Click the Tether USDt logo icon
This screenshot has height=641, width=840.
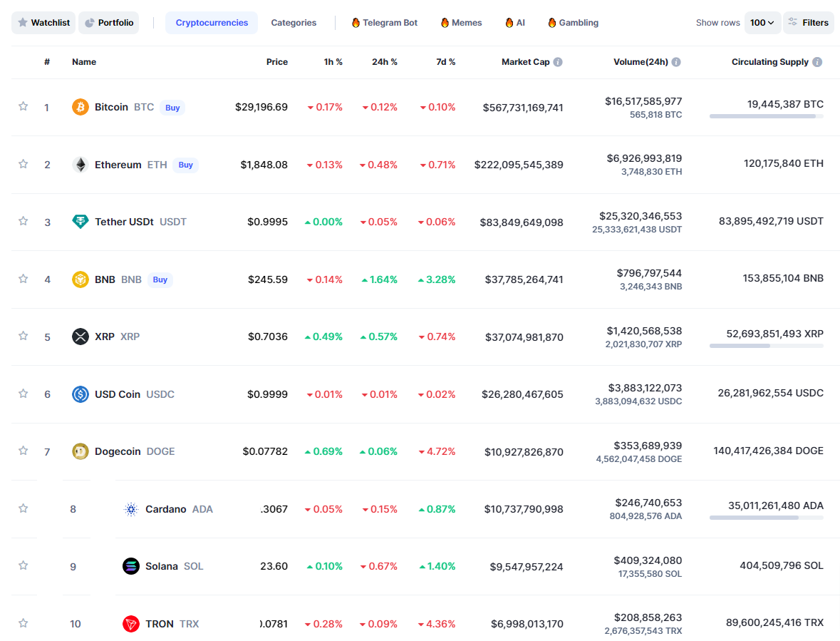(x=81, y=221)
